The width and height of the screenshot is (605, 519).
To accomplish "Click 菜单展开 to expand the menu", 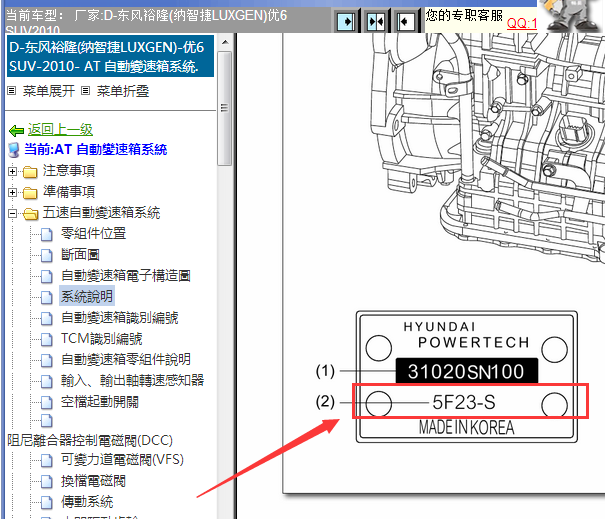I will click(x=48, y=91).
